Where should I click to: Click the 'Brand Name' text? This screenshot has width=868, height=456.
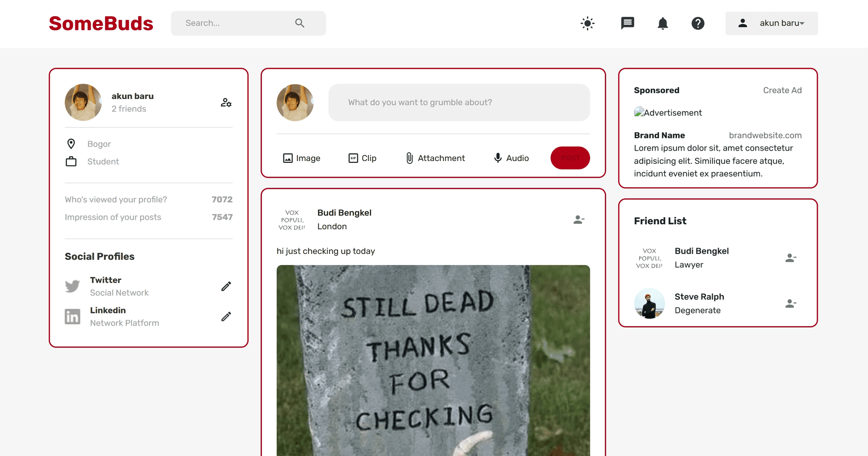tap(659, 135)
